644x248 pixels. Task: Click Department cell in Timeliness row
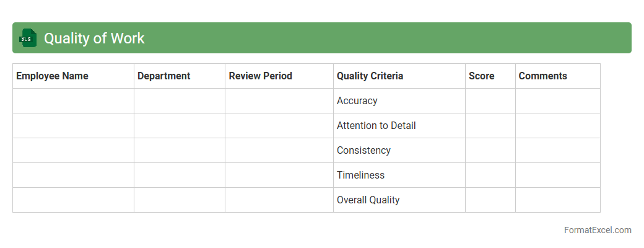(179, 175)
